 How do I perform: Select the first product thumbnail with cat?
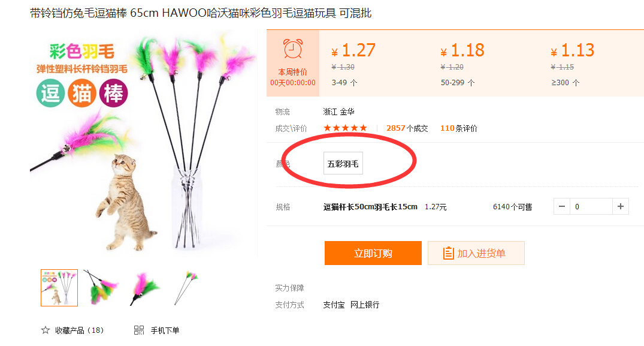click(59, 288)
